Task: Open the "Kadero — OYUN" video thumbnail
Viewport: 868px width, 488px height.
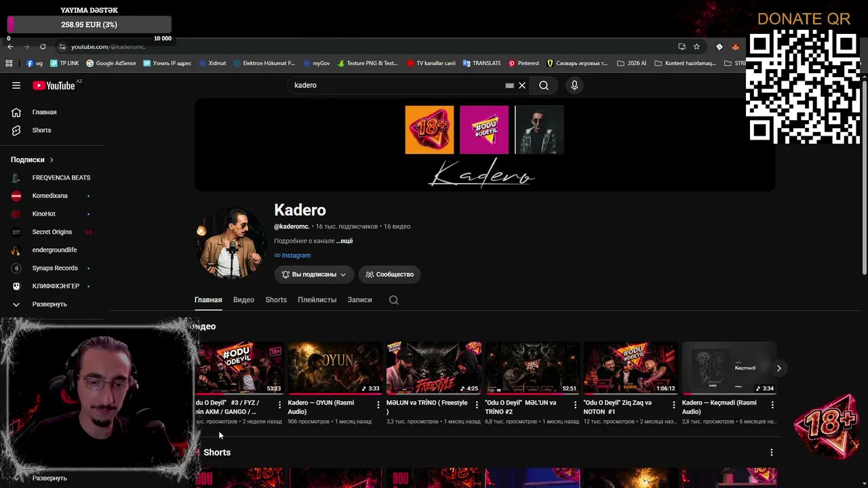Action: (335, 368)
